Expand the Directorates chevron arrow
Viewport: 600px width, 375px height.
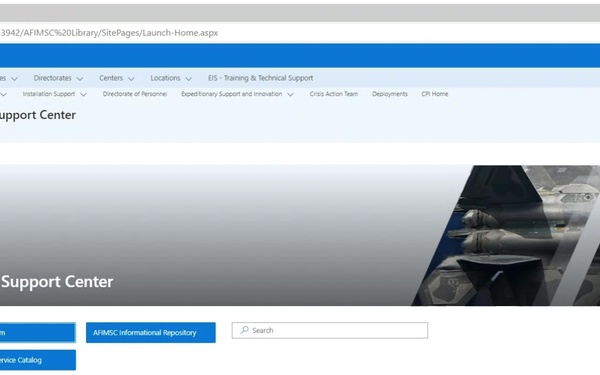(x=80, y=79)
